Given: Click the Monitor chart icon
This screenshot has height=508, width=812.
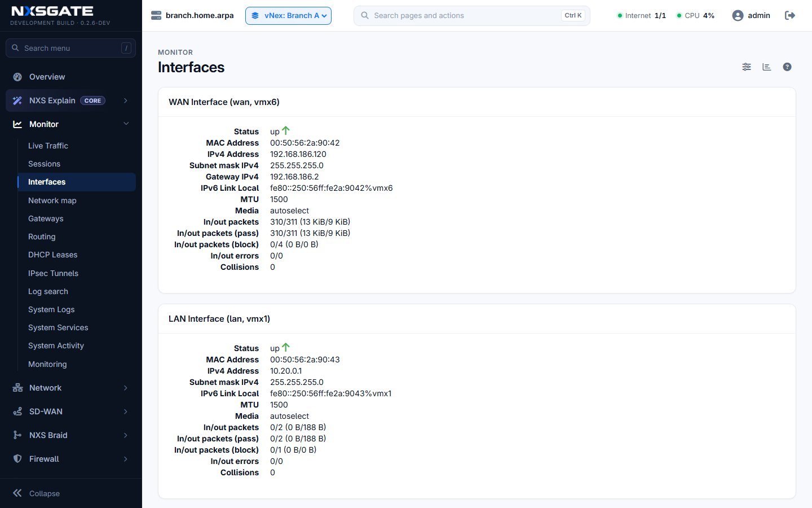Looking at the screenshot, I should (17, 124).
